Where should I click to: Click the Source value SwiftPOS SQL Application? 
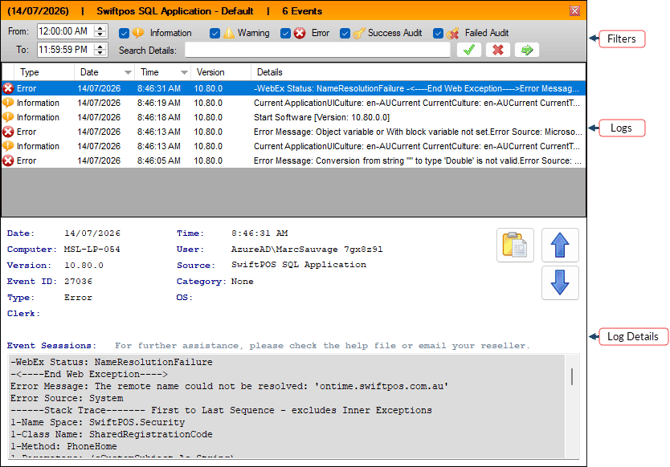point(299,265)
